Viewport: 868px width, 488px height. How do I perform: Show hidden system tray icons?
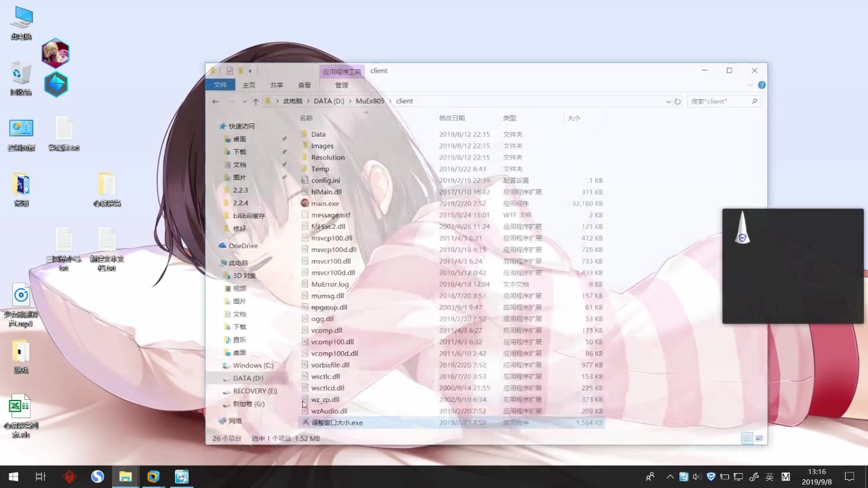(x=670, y=476)
